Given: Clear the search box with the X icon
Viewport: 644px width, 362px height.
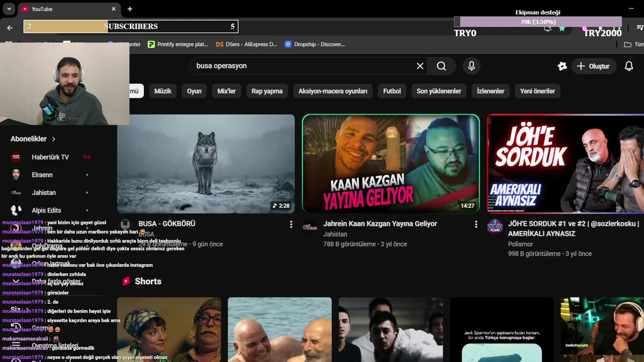Looking at the screenshot, I should click(x=420, y=66).
